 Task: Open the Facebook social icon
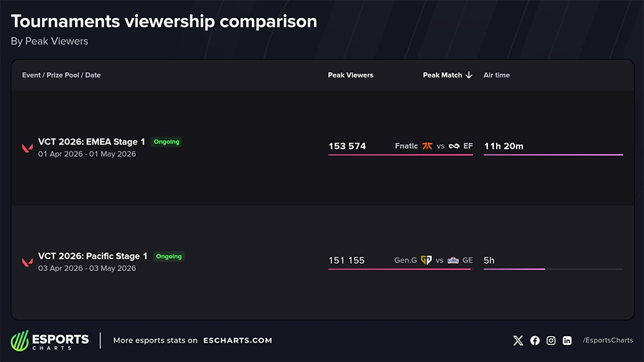[535, 341]
